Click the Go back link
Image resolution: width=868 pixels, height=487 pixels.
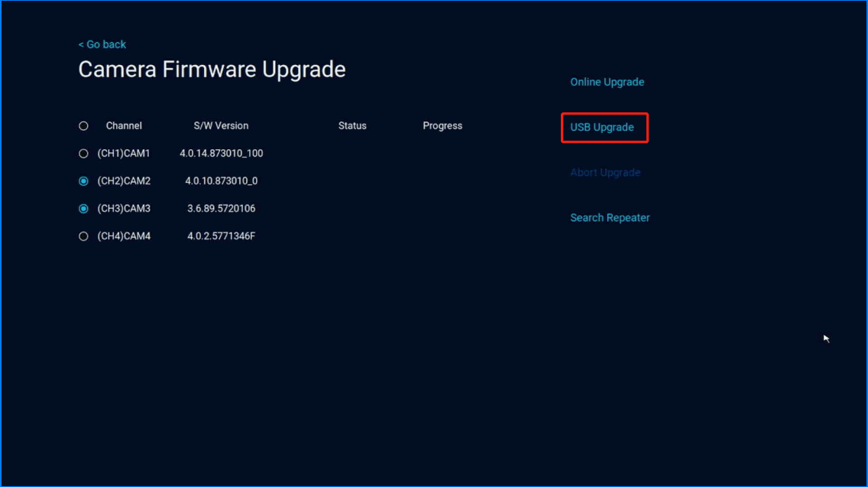tap(102, 44)
